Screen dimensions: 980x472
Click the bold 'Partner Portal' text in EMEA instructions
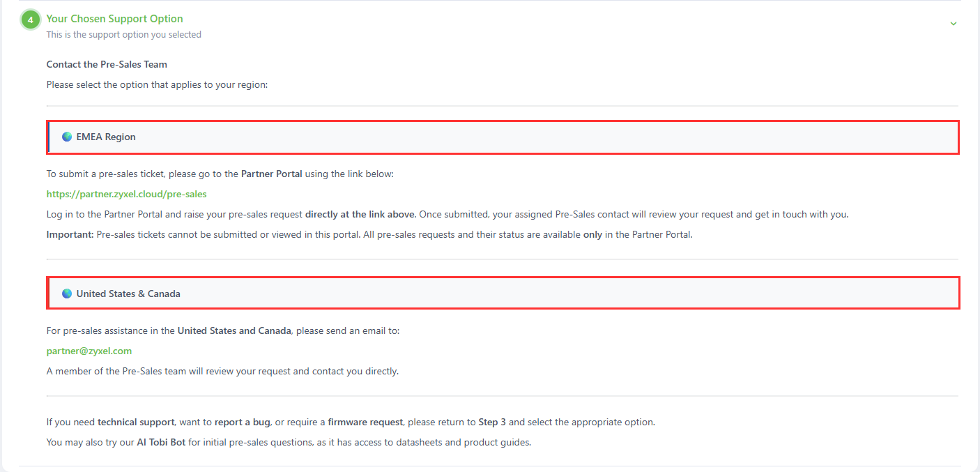coord(272,174)
